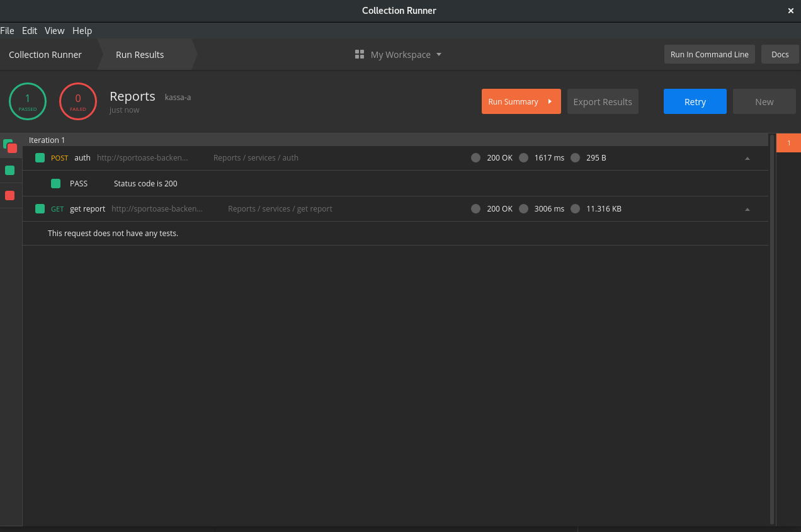Viewport: 801px width, 532px height.
Task: Click green status square of auth request
Action: click(x=40, y=157)
